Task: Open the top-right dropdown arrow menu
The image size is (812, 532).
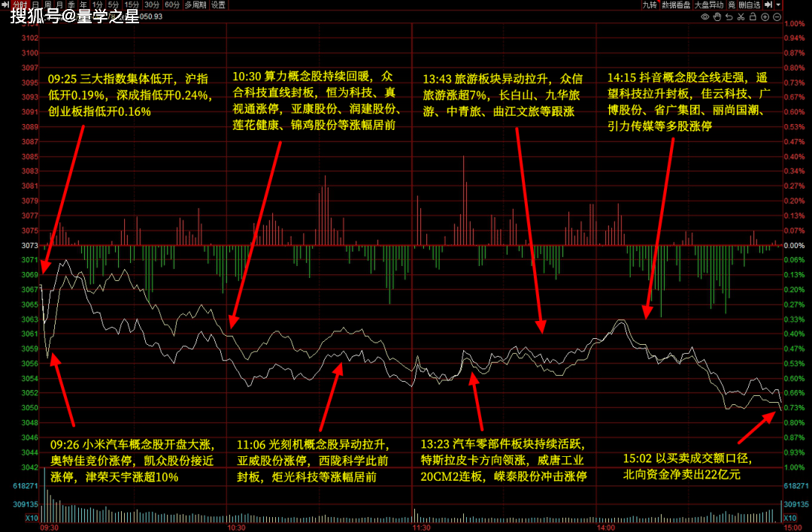Action: click(778, 5)
